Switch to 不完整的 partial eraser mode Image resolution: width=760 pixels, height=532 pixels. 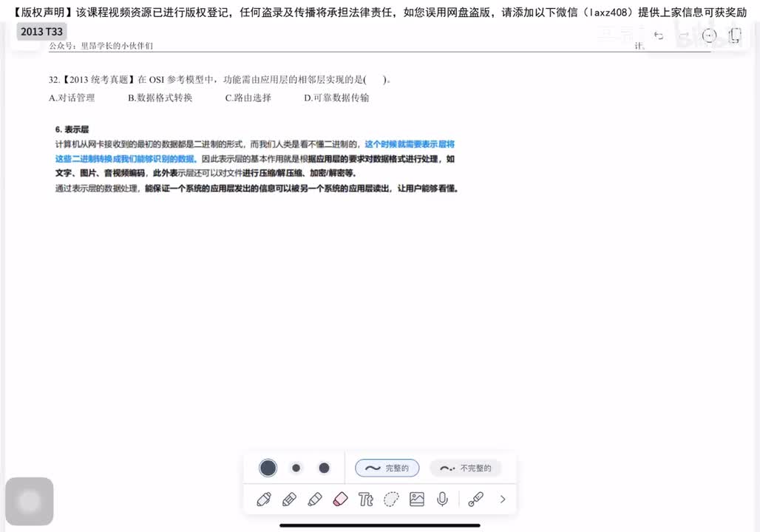[x=465, y=468]
